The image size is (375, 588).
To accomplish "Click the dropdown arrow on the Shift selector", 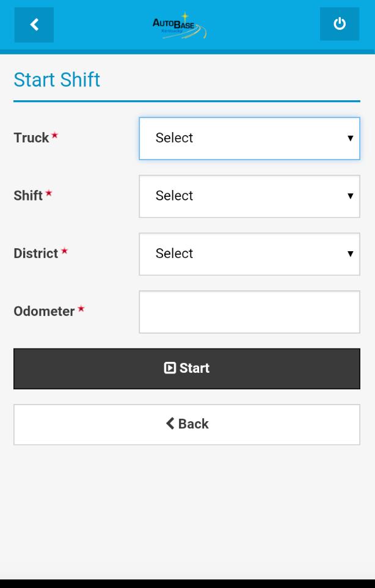I will 351,196.
